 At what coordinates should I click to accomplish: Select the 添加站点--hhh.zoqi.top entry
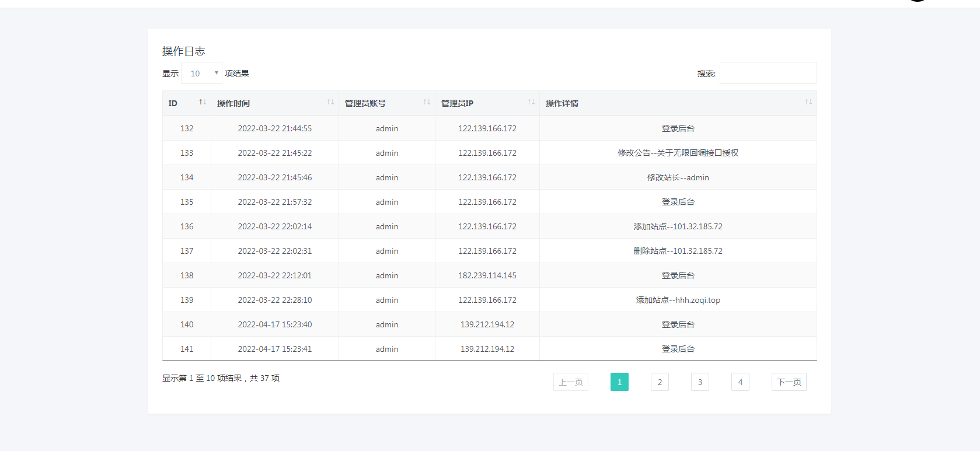[678, 300]
